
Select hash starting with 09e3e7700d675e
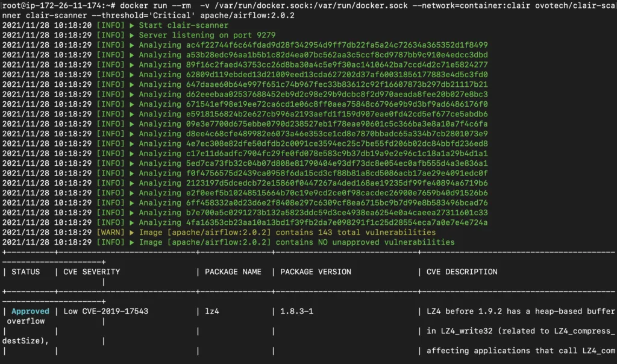337,124
